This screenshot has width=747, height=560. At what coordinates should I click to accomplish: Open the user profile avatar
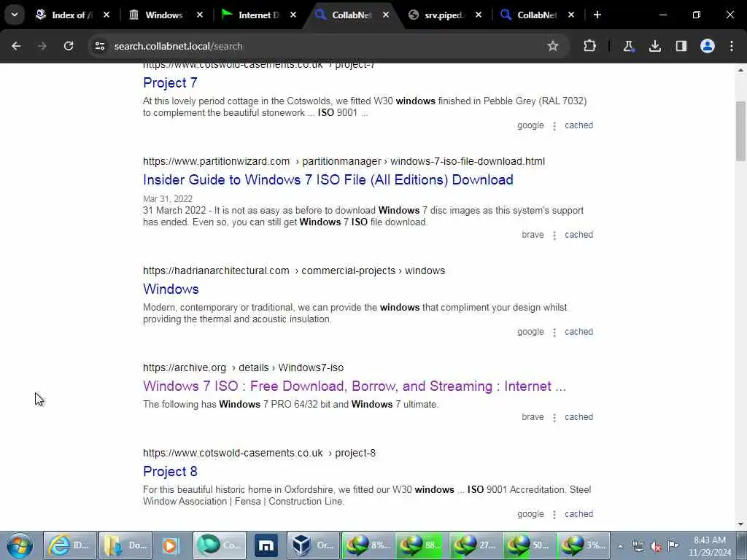[x=708, y=46]
